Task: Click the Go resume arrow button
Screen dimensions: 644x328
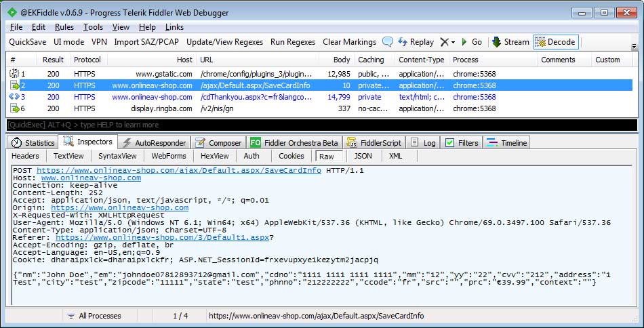Action: pos(471,42)
